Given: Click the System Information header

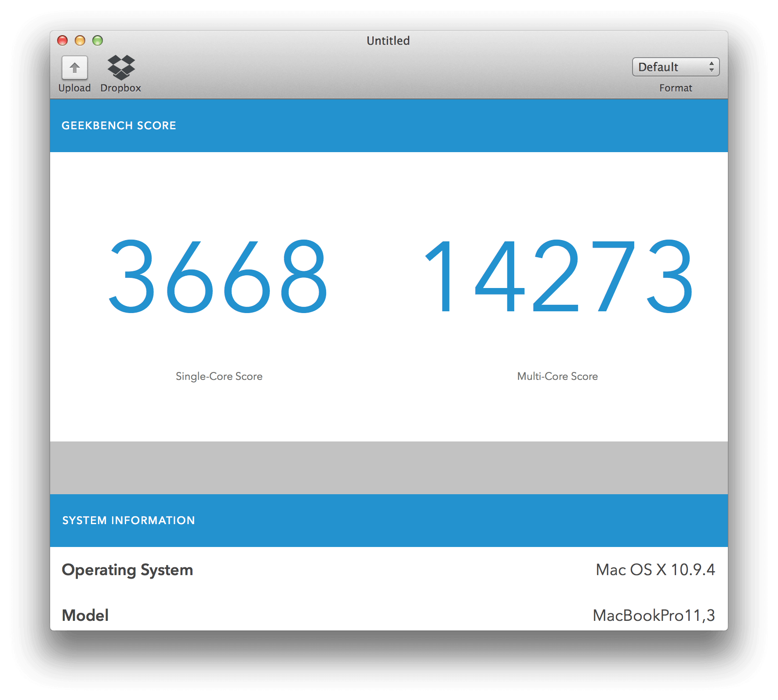Looking at the screenshot, I should coord(128,521).
